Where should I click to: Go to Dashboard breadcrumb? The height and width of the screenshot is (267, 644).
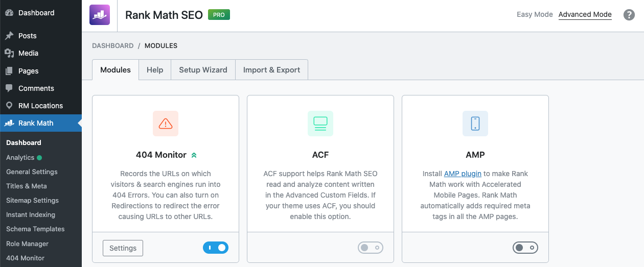pyautogui.click(x=112, y=45)
